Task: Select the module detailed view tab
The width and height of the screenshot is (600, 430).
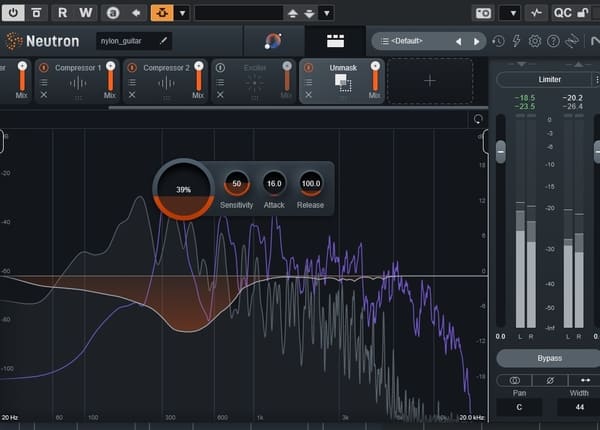Action: tap(335, 41)
